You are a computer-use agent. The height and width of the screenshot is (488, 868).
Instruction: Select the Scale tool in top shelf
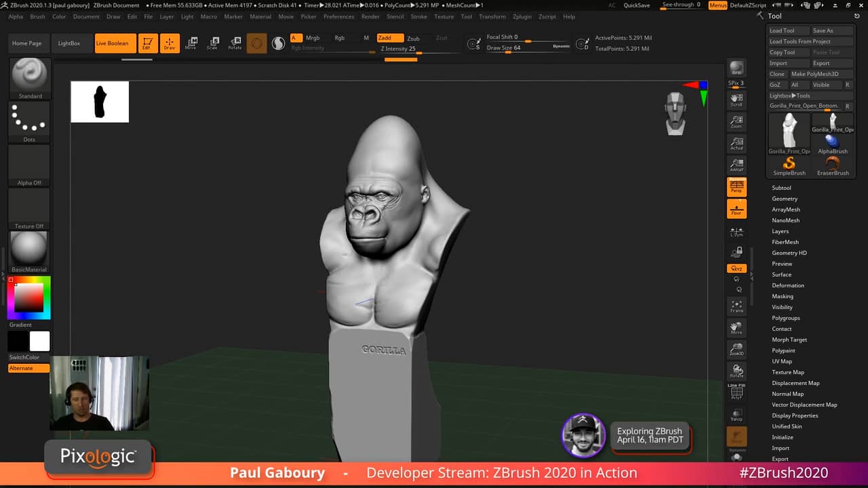pos(212,43)
